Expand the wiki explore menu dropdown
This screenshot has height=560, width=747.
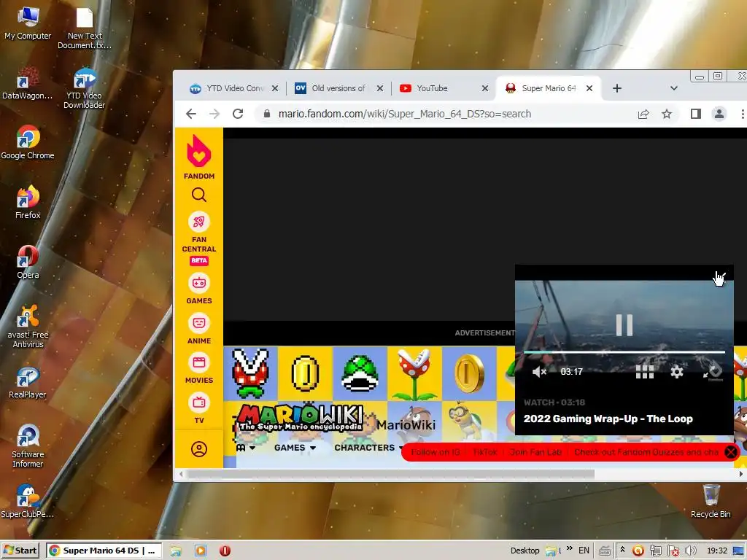pyautogui.click(x=246, y=448)
